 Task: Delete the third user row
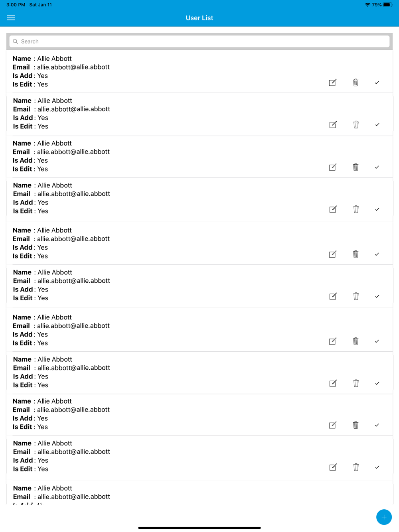click(x=356, y=167)
